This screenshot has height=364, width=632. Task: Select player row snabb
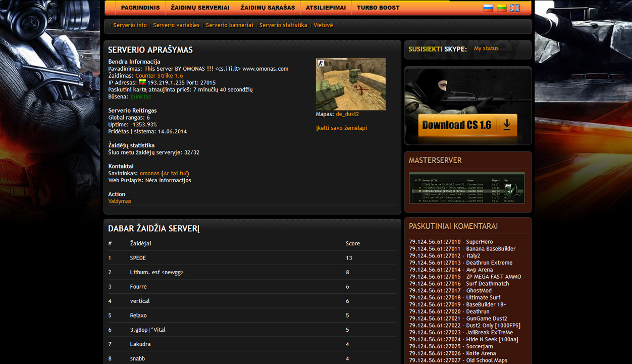(x=252, y=358)
